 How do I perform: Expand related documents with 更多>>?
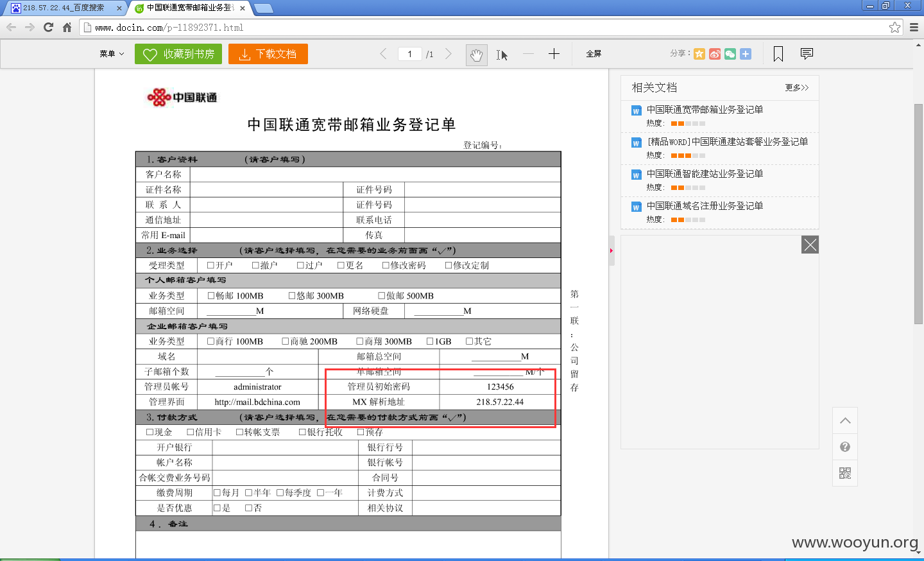797,87
